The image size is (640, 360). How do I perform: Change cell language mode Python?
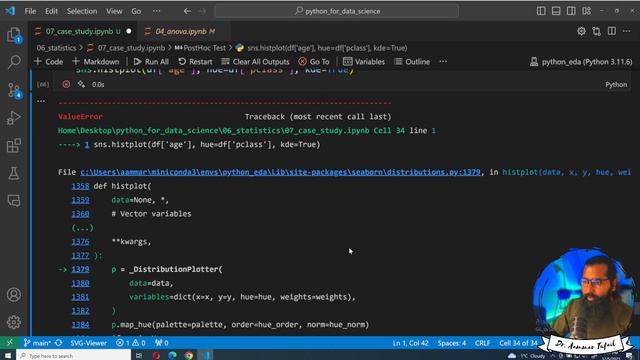616,84
